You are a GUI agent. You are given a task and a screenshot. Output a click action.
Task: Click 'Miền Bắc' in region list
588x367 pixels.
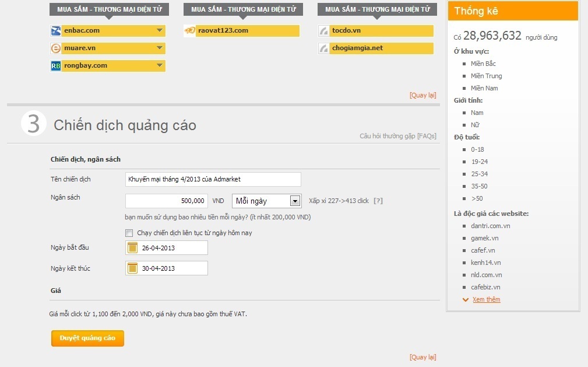click(x=483, y=64)
